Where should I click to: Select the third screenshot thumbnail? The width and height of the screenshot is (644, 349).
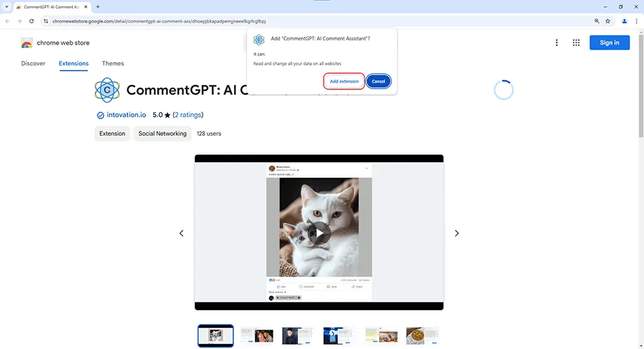click(x=298, y=336)
